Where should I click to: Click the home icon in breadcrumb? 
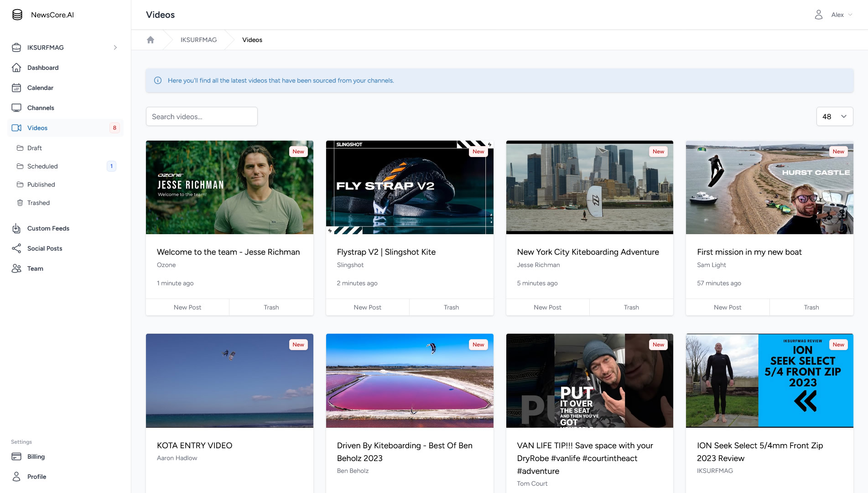tap(151, 40)
